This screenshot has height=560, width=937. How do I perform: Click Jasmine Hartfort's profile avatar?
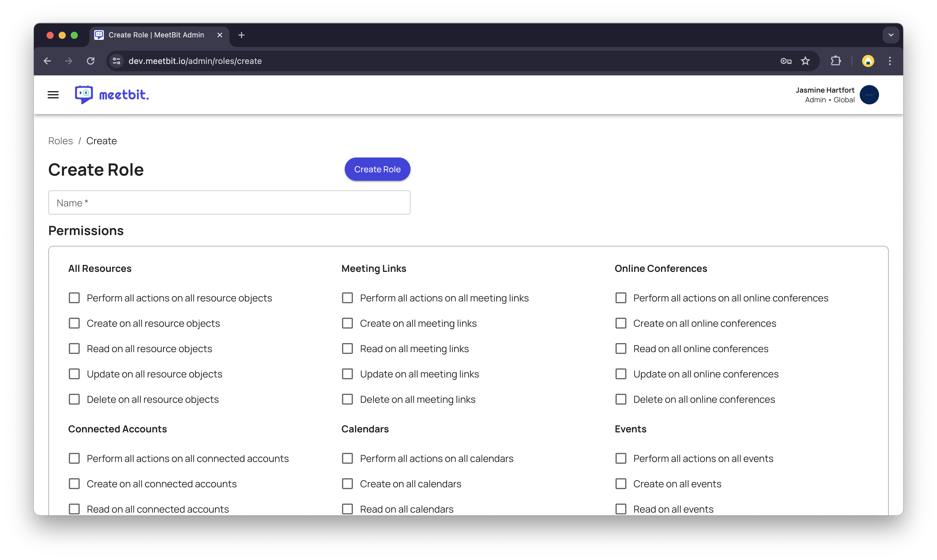click(869, 95)
